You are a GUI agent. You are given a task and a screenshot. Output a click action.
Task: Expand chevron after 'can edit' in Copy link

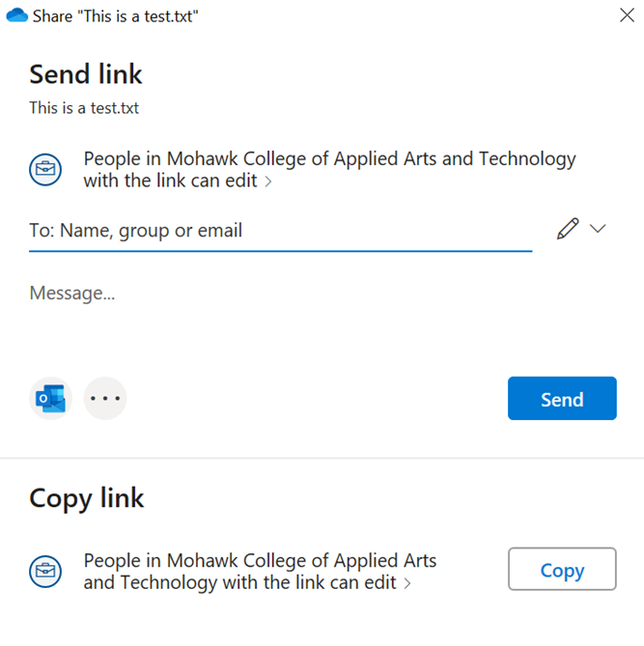[407, 583]
